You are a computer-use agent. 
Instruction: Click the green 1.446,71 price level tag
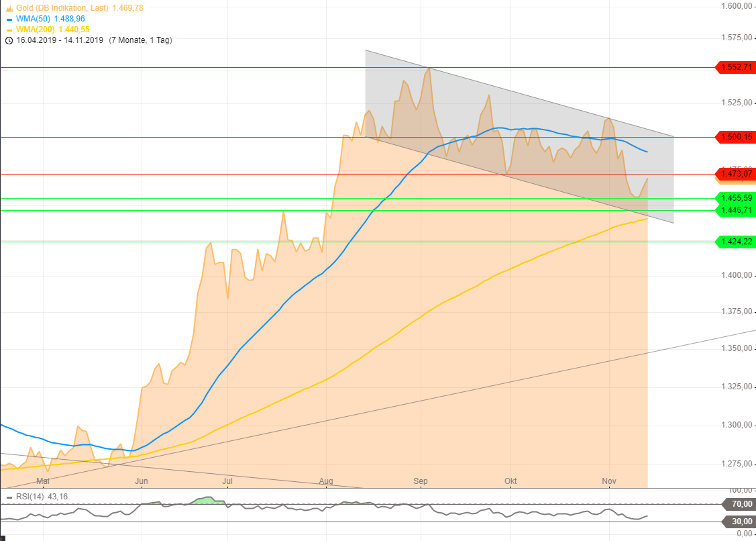[x=736, y=210]
